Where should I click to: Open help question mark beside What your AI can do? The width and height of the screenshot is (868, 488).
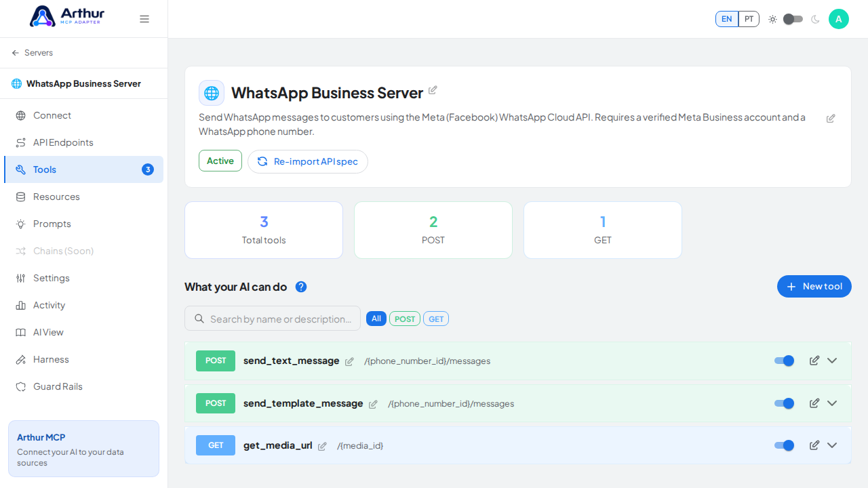click(301, 287)
